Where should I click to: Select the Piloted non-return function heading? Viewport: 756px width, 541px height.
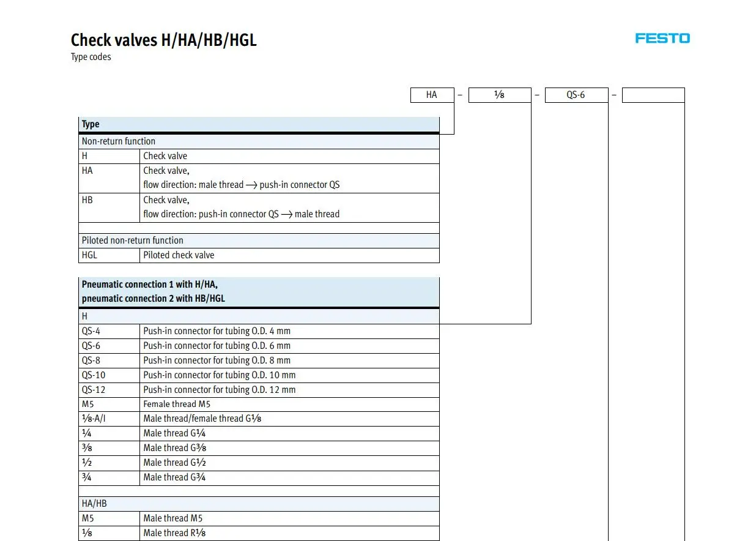[x=259, y=241]
